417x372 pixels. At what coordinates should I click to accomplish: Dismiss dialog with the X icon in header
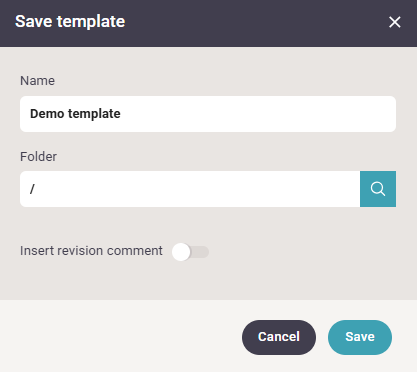pos(395,22)
